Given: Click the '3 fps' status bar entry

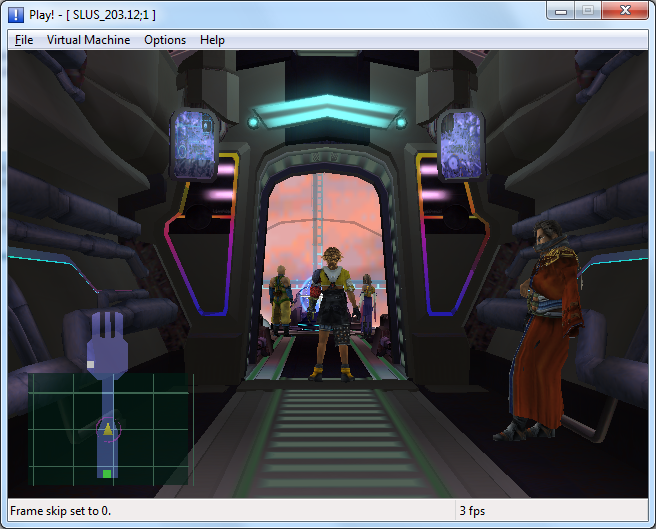Looking at the screenshot, I should tap(472, 511).
